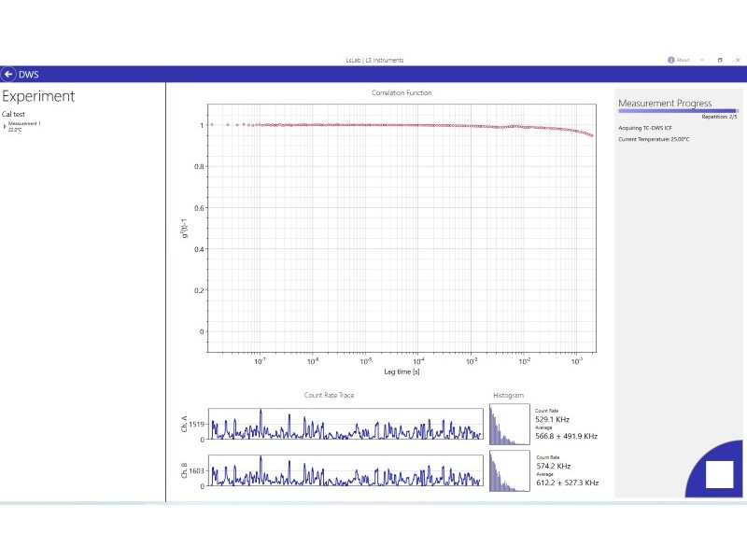Stop the measurement with the white square button

pos(719,474)
